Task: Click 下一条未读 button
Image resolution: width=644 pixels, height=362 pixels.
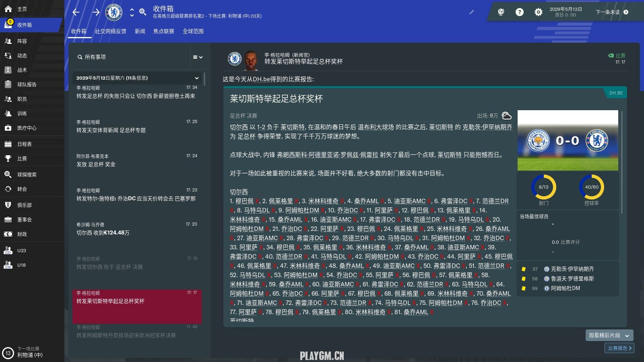Action: click(x=611, y=12)
